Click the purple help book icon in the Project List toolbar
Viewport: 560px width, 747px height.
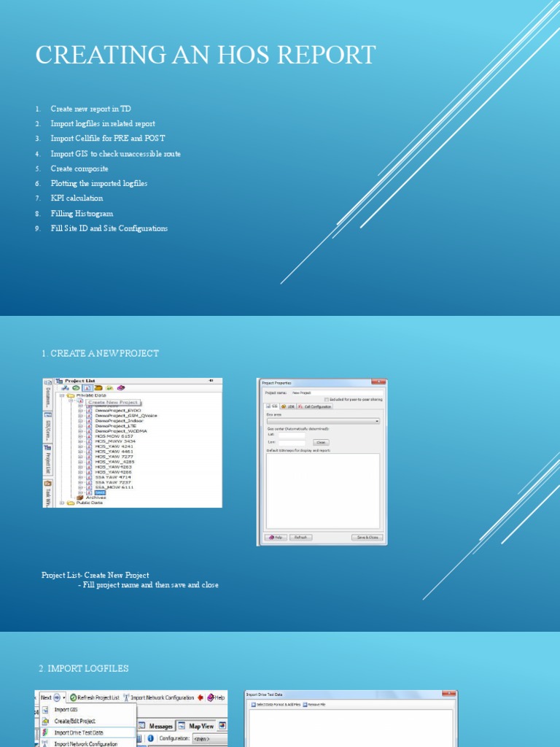(121, 388)
